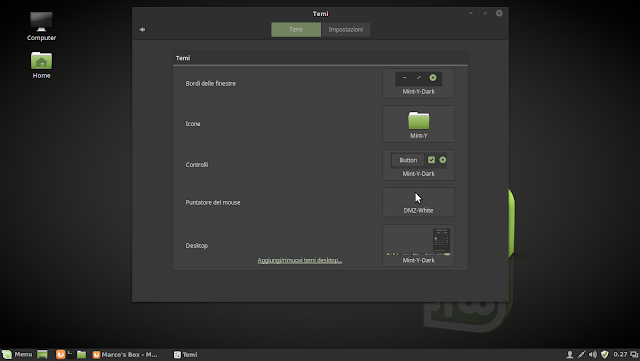
Task: Click Aggiungi/rimuovi temi desktop link
Action: tap(300, 260)
